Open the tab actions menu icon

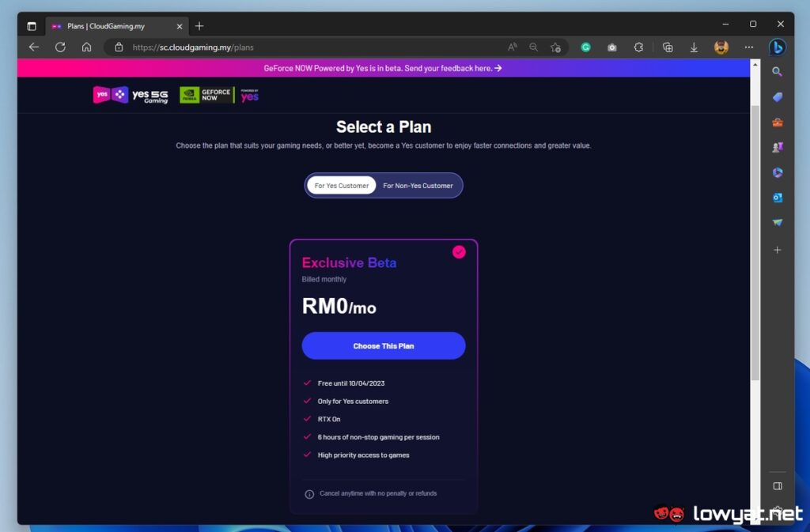32,26
